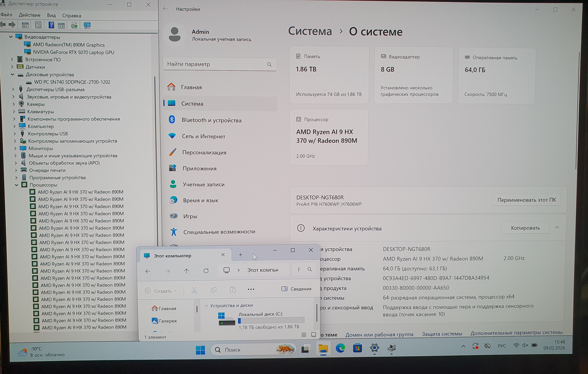Collapse Характеристики устройства section chevron
The height and width of the screenshot is (374, 588).
[557, 228]
